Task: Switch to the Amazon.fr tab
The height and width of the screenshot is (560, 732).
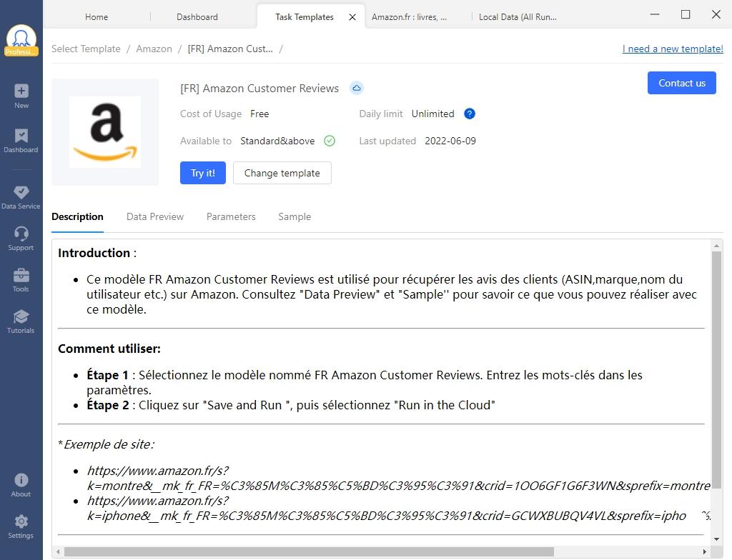Action: [410, 17]
